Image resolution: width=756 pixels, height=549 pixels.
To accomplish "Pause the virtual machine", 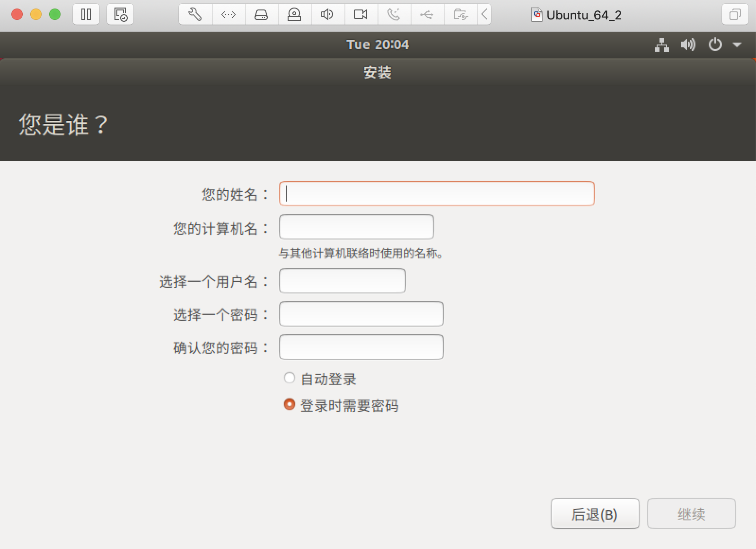I will [x=86, y=14].
